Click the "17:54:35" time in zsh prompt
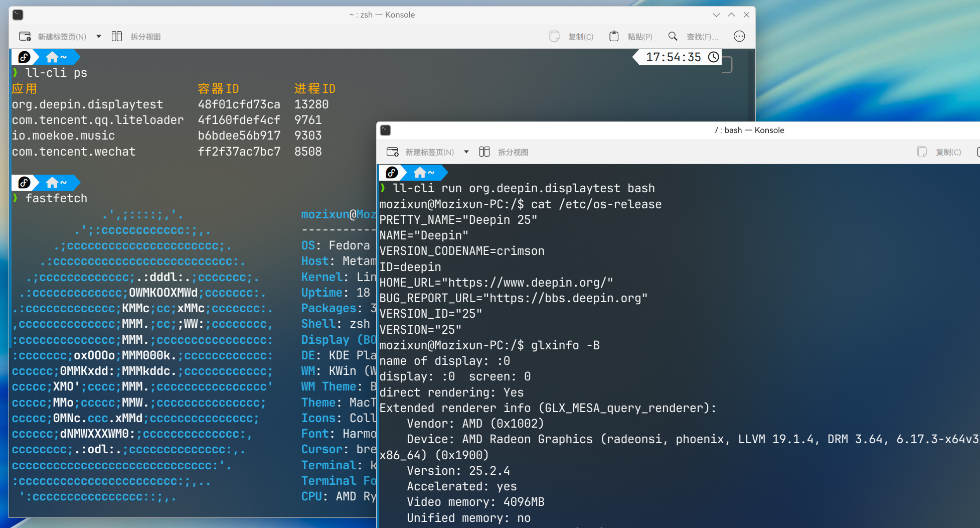 pos(674,57)
